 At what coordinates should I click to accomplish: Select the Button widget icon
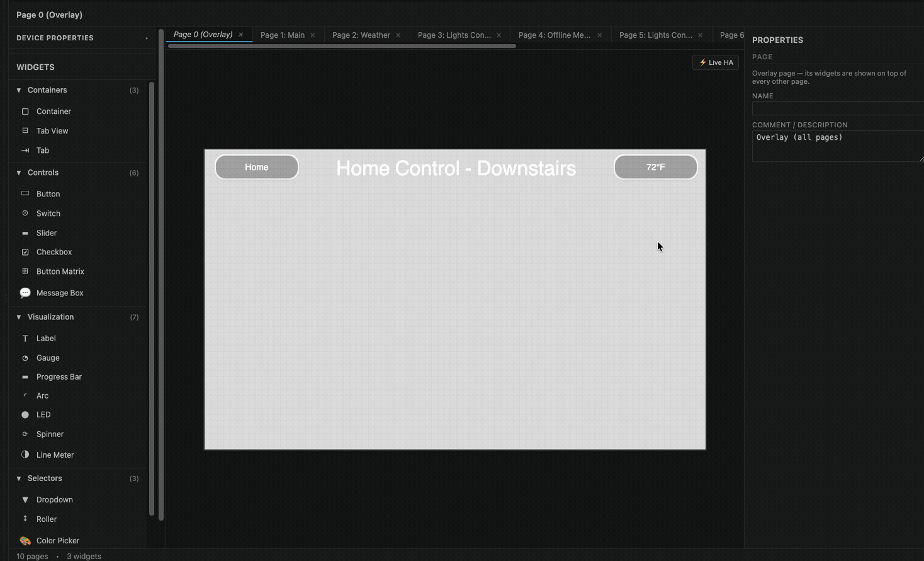click(x=25, y=194)
